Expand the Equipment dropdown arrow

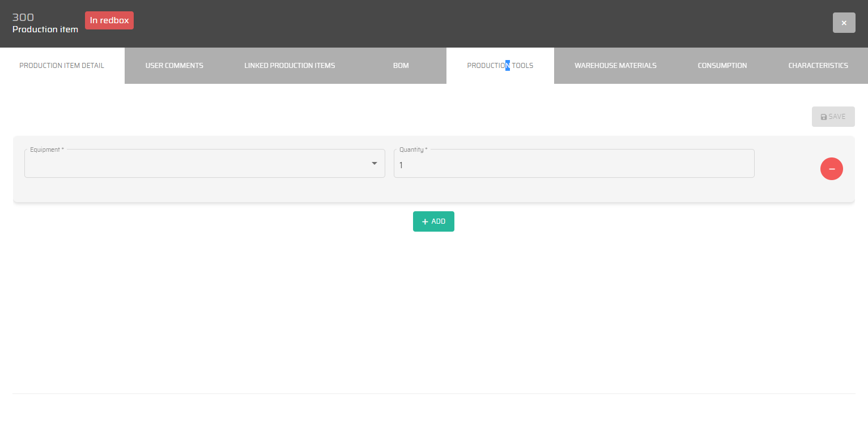pos(374,164)
